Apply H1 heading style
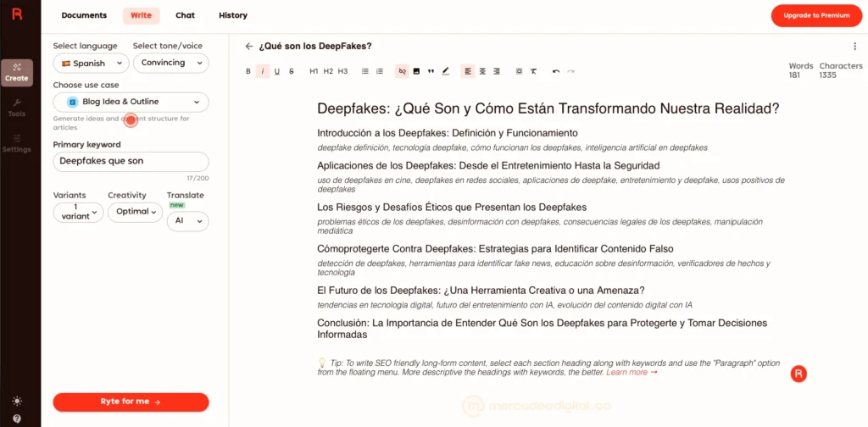This screenshot has height=427, width=868. (x=314, y=71)
